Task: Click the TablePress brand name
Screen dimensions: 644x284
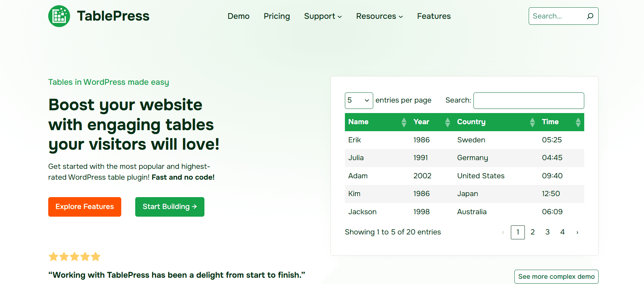Action: click(x=113, y=16)
